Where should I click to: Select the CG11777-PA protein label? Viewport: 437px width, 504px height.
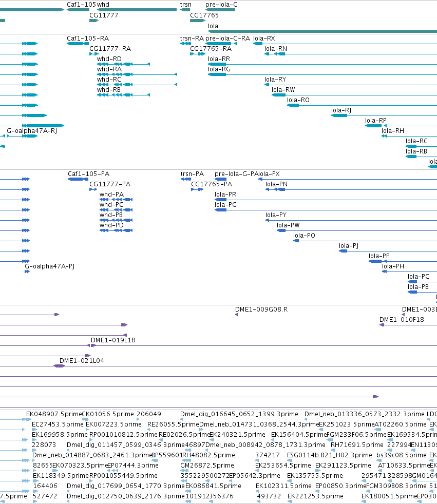[x=110, y=184]
